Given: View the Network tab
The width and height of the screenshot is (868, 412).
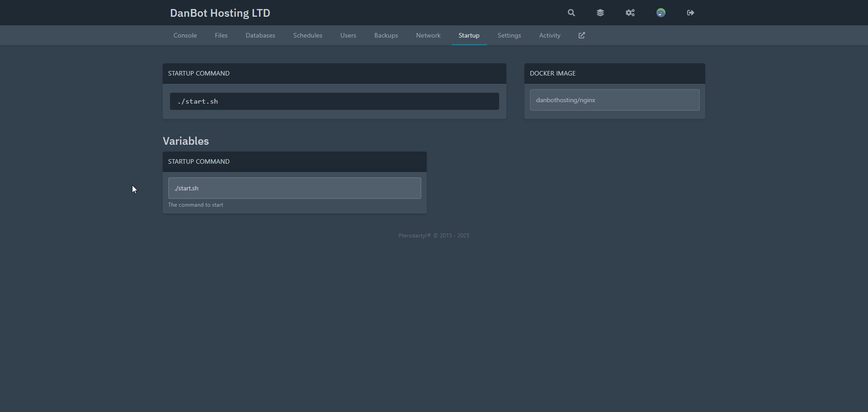Looking at the screenshot, I should [428, 35].
